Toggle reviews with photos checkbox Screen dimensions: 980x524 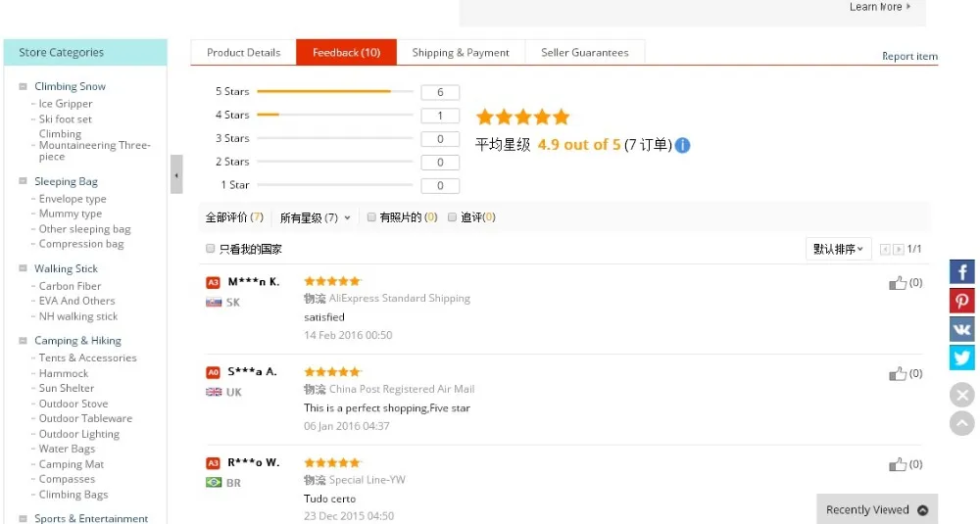(371, 216)
